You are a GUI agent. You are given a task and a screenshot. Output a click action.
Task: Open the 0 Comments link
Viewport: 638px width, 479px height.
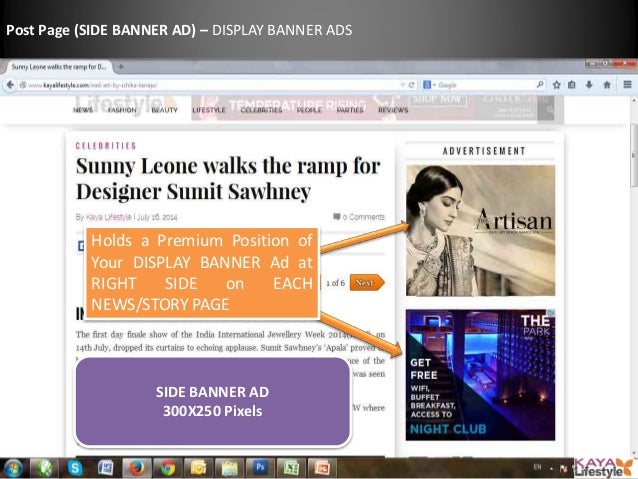(363, 217)
